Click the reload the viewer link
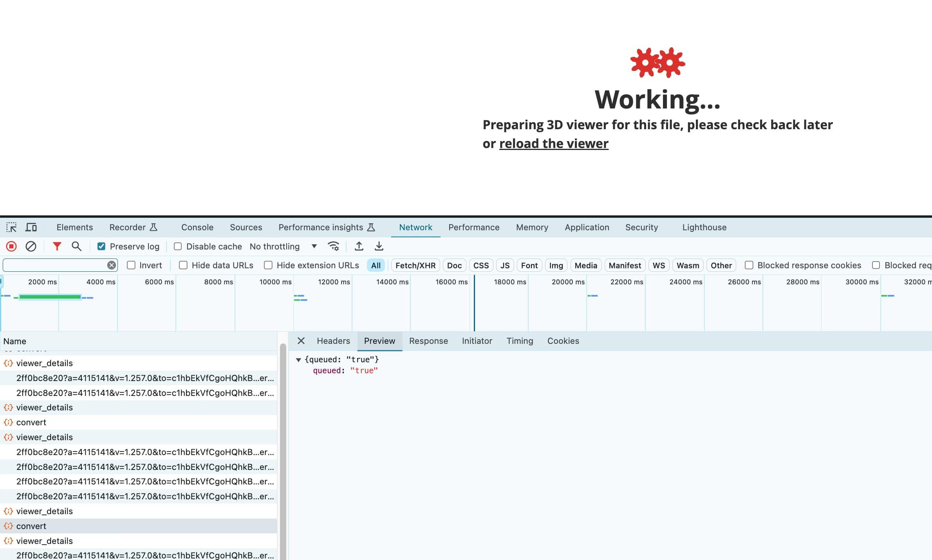 coord(553,144)
